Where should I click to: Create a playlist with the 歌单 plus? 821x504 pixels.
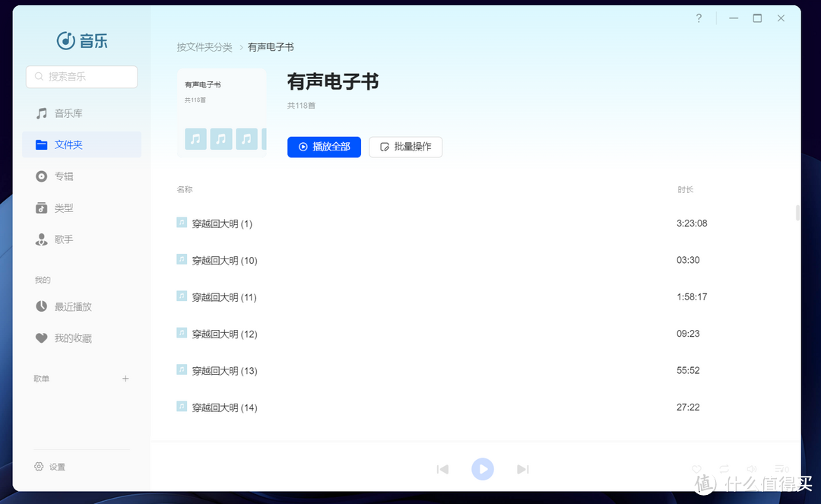pyautogui.click(x=125, y=378)
